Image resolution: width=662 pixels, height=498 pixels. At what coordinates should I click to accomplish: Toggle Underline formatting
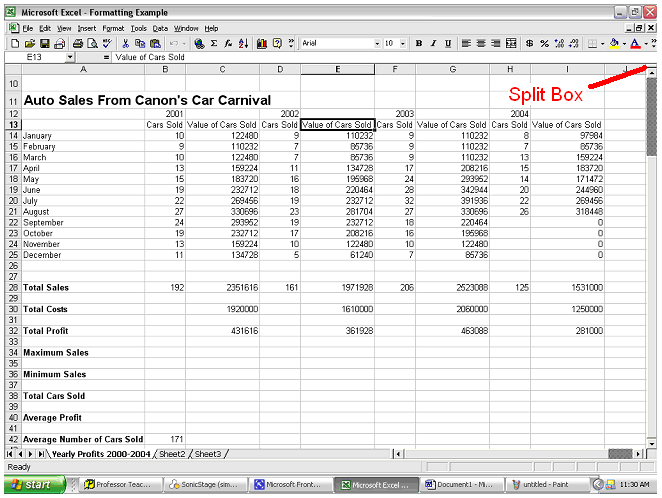point(448,44)
